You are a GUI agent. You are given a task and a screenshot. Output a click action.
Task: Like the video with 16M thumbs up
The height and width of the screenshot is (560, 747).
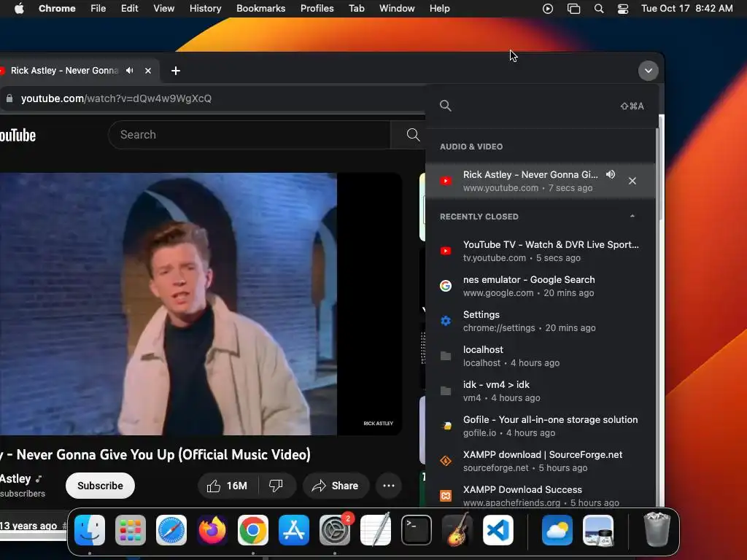click(228, 486)
